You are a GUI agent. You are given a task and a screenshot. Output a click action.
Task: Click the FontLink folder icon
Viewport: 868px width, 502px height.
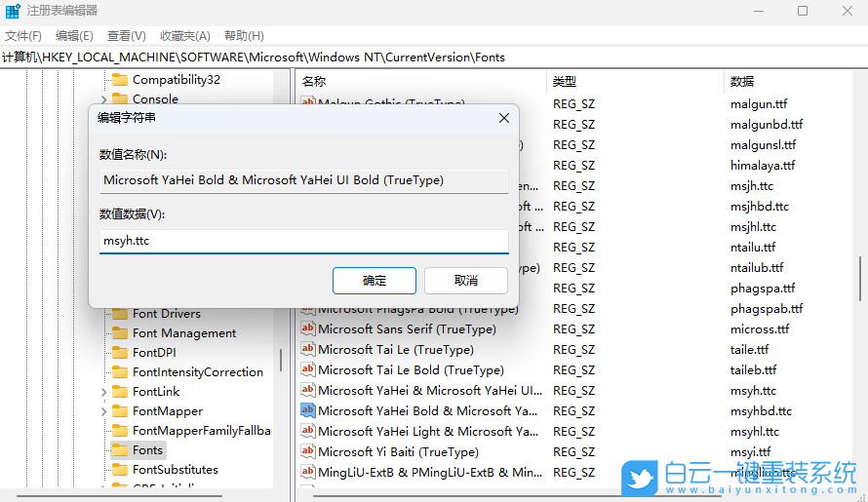click(x=120, y=392)
